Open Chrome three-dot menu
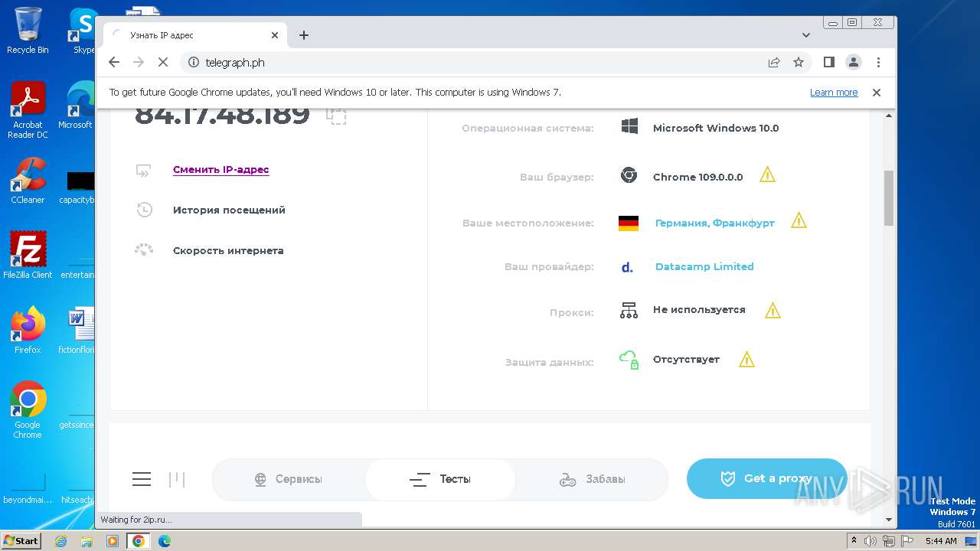This screenshot has width=980, height=551. coord(878,62)
